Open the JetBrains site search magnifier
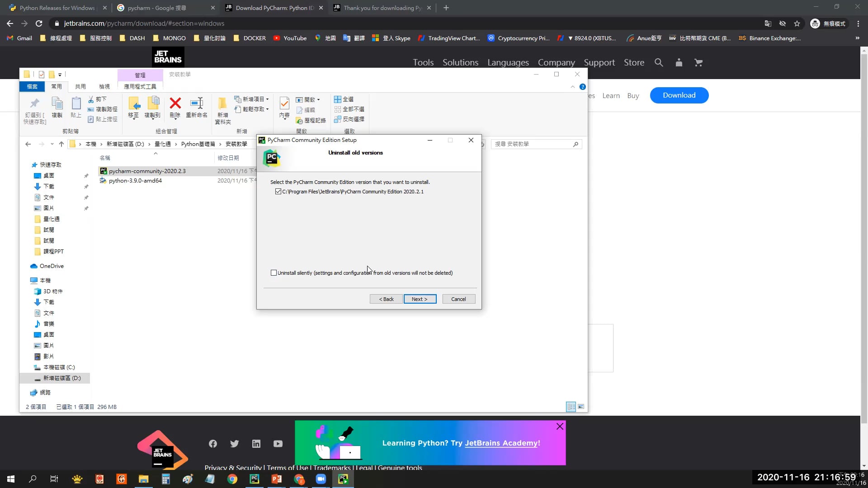The width and height of the screenshot is (868, 488). pyautogui.click(x=659, y=63)
